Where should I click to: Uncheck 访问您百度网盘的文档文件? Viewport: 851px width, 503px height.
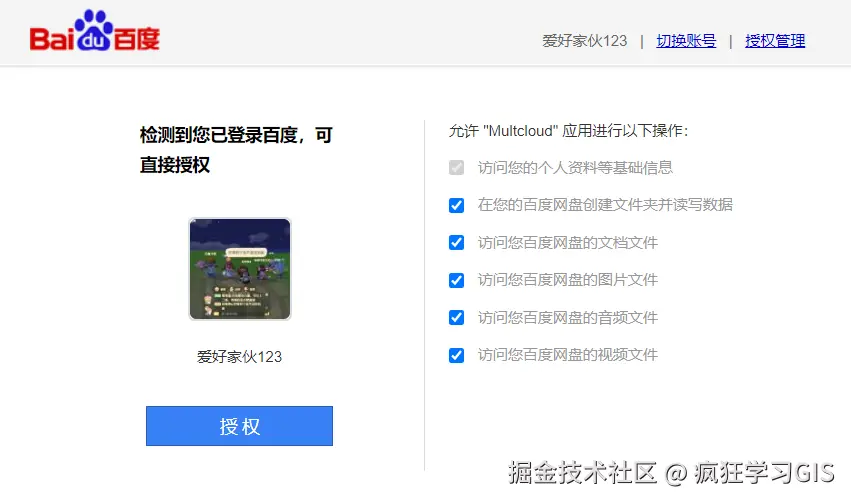[456, 243]
